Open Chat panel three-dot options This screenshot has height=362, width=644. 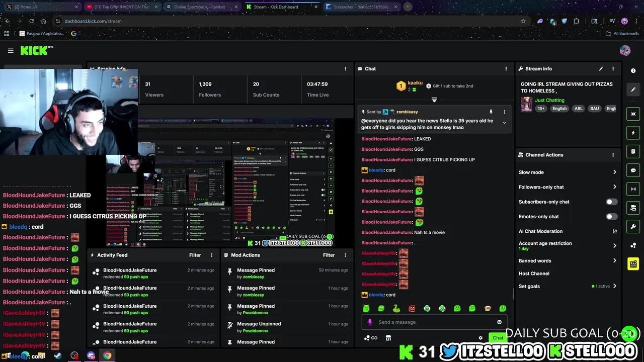pyautogui.click(x=506, y=69)
